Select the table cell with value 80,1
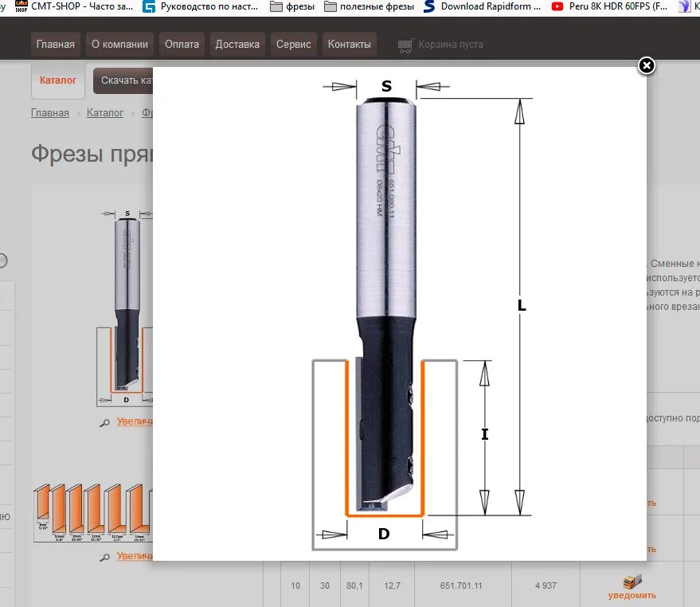The image size is (700, 607). coord(355,585)
